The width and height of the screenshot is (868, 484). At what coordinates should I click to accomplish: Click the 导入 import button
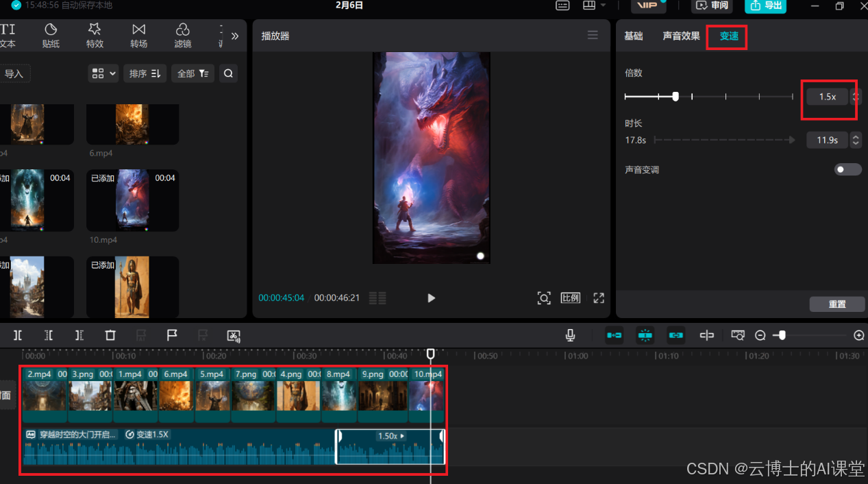point(14,73)
